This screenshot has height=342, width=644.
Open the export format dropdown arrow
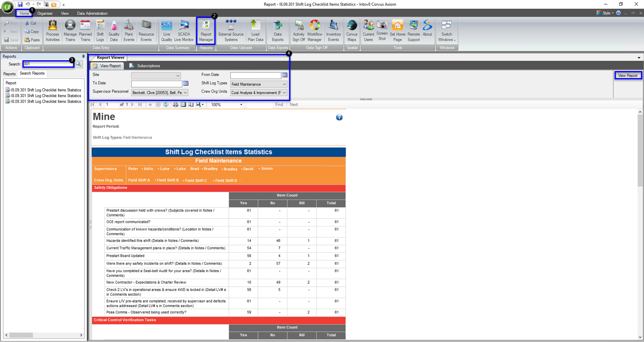[x=202, y=105]
